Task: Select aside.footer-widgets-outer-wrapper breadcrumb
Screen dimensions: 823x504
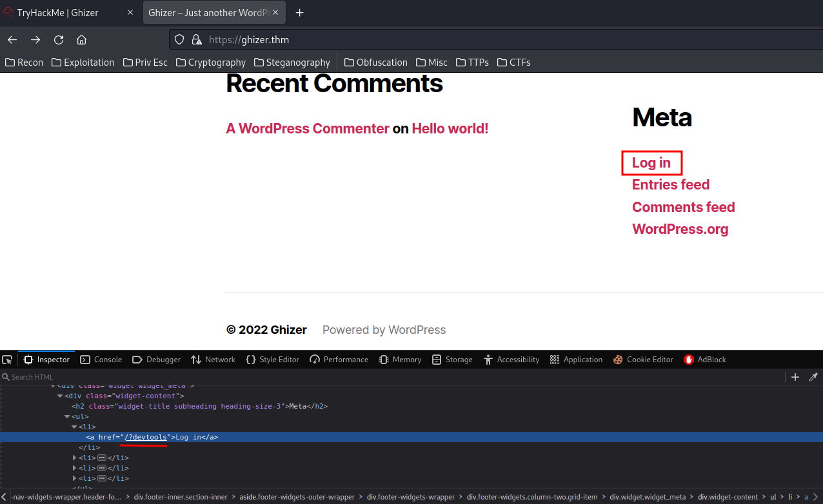Action: [x=297, y=497]
